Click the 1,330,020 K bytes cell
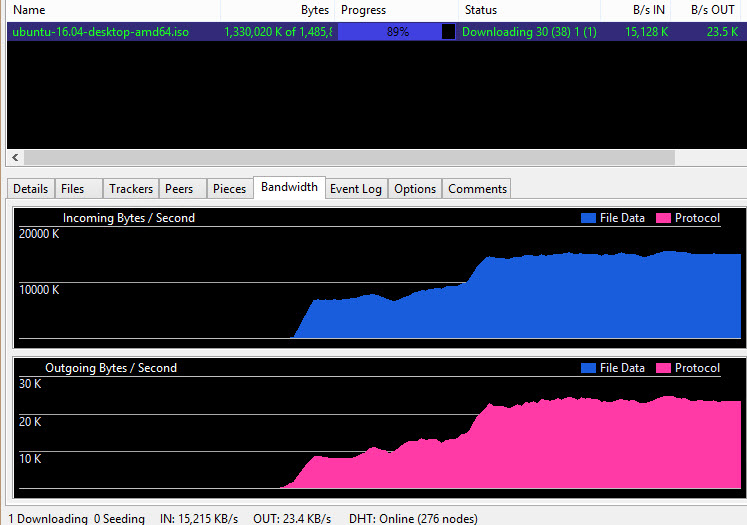 (278, 32)
